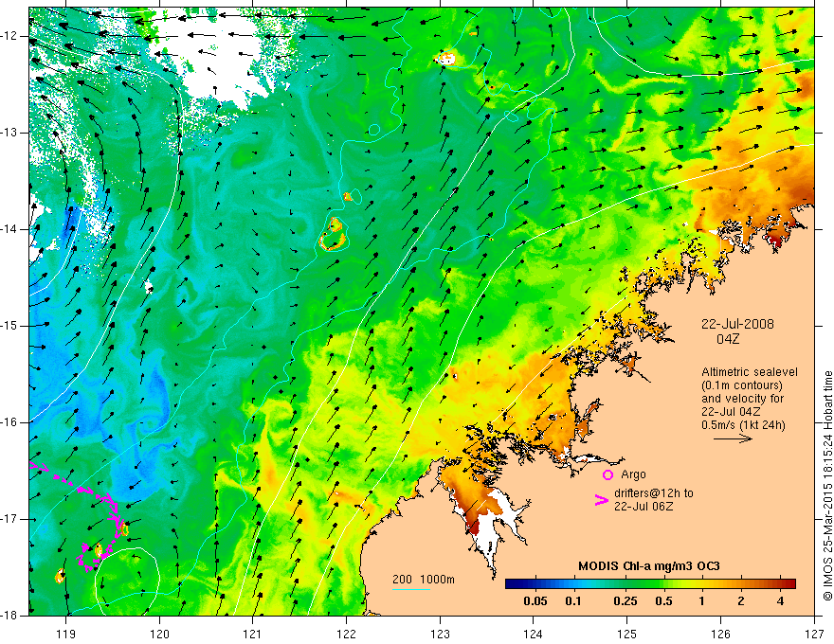Image resolution: width=834 pixels, height=644 pixels.
Task: Click the -13 latitude axis label
Action: pyautogui.click(x=10, y=133)
